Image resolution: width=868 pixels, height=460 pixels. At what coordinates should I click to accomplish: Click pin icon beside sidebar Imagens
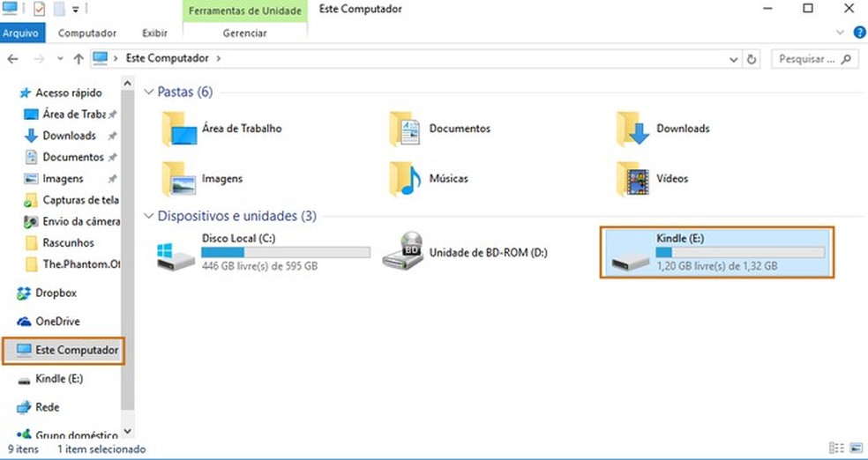point(112,179)
